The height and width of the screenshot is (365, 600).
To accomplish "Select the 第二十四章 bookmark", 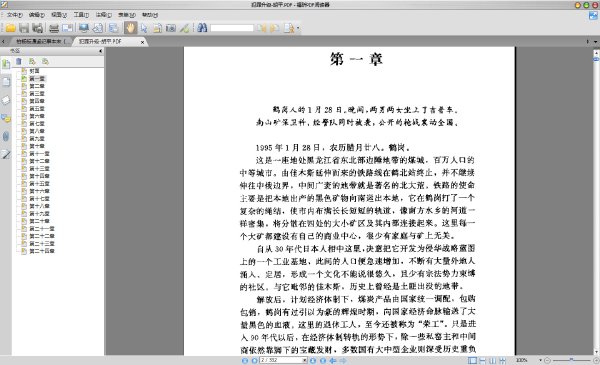I will click(x=42, y=251).
